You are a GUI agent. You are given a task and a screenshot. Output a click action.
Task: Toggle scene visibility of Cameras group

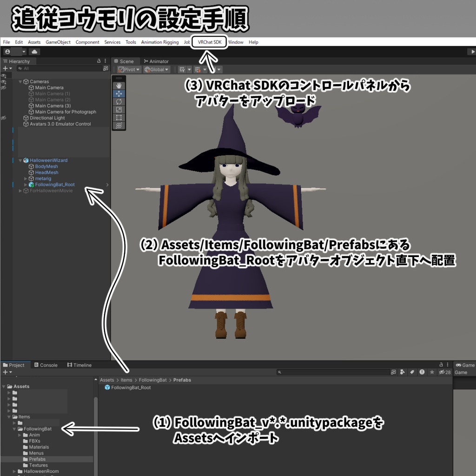(4, 82)
